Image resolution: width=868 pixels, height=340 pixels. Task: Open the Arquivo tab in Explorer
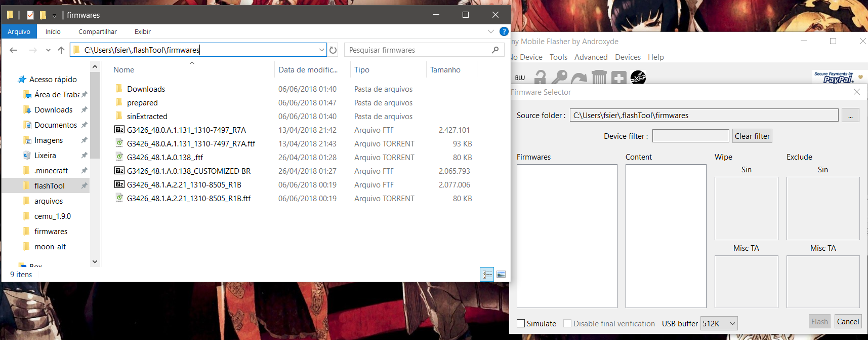19,31
